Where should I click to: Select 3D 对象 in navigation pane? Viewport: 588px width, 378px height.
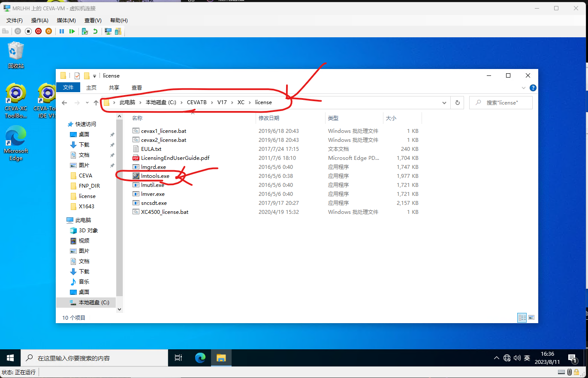pos(88,231)
